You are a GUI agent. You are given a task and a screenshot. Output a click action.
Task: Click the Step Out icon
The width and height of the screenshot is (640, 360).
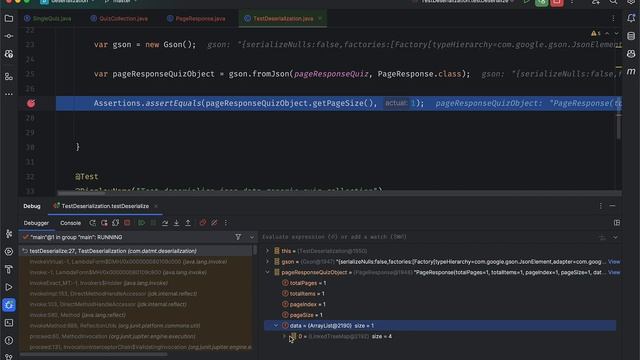[x=188, y=223]
